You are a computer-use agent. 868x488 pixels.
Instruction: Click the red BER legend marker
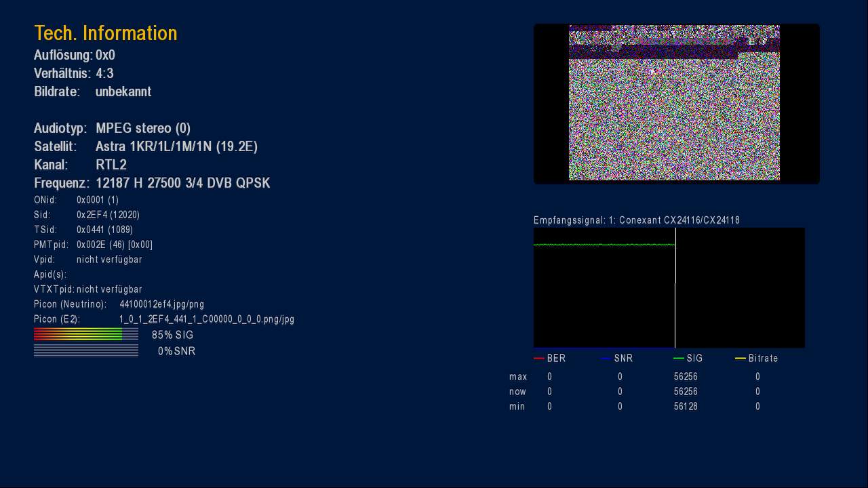539,359
